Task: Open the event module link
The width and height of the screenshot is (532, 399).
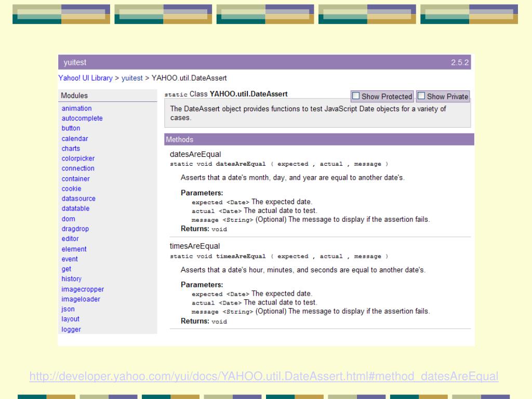Action: click(x=70, y=259)
